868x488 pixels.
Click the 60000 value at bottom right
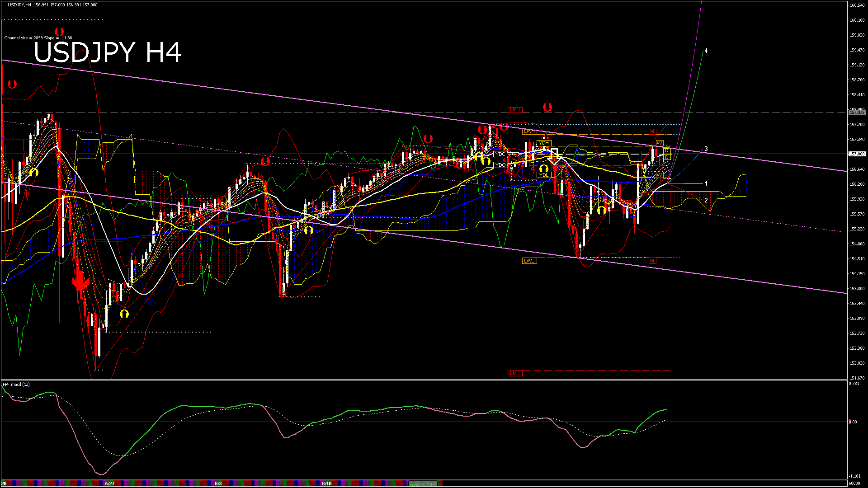[x=854, y=483]
